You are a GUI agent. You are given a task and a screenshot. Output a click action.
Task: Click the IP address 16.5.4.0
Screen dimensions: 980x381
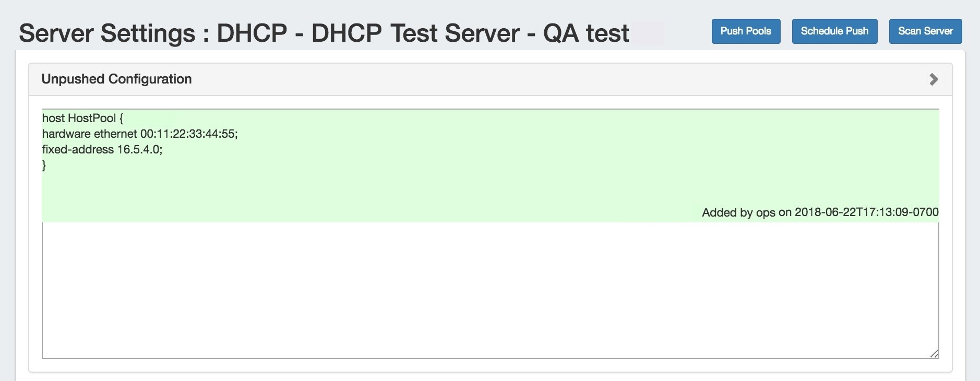139,150
